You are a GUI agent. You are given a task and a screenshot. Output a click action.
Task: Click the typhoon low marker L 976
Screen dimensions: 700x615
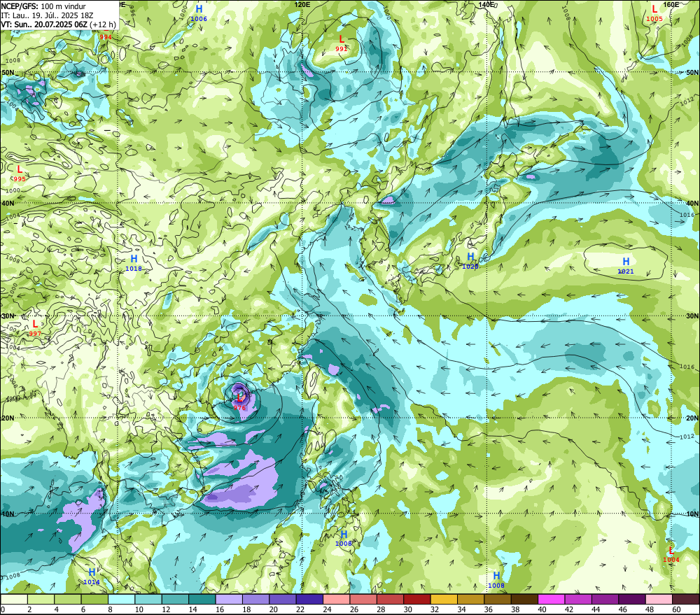(x=239, y=401)
